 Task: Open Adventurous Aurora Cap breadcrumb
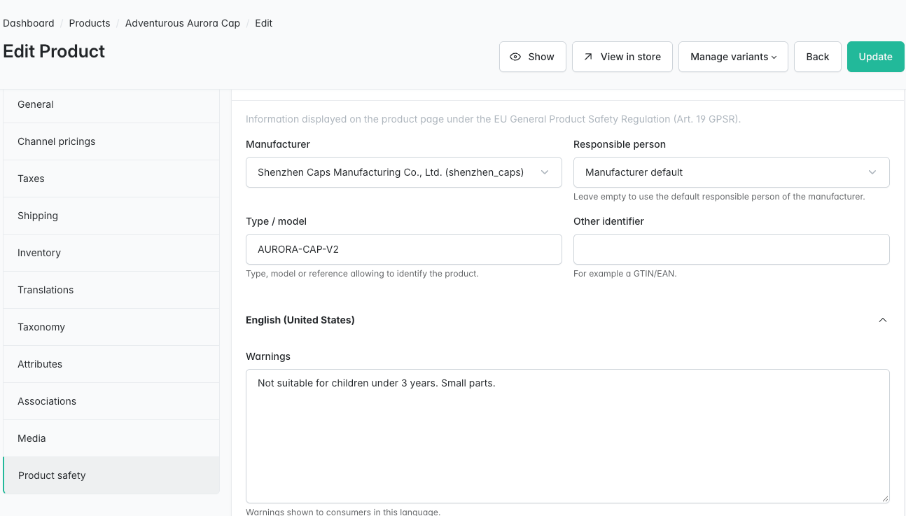coord(182,23)
